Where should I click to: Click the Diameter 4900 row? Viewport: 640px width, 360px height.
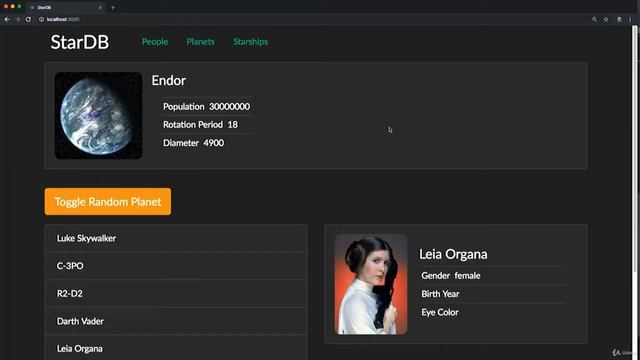point(207,143)
